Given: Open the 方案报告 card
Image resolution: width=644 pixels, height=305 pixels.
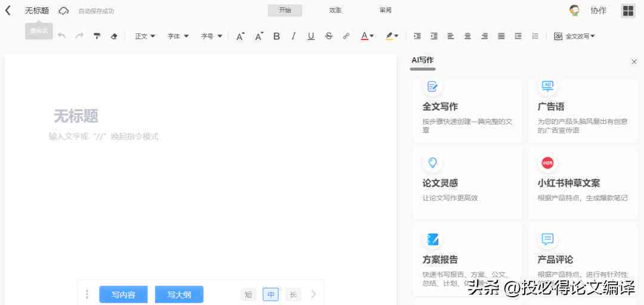Looking at the screenshot, I should pyautogui.click(x=468, y=260).
